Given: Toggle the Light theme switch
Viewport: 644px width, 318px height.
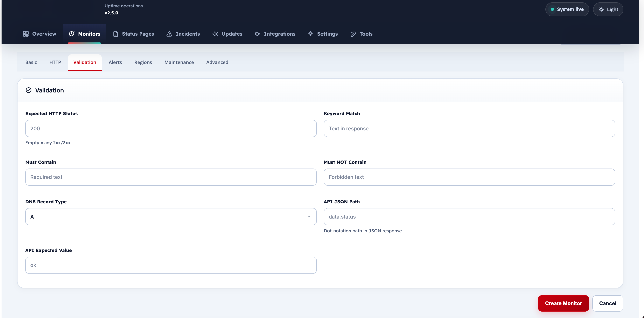Looking at the screenshot, I should pyautogui.click(x=608, y=10).
